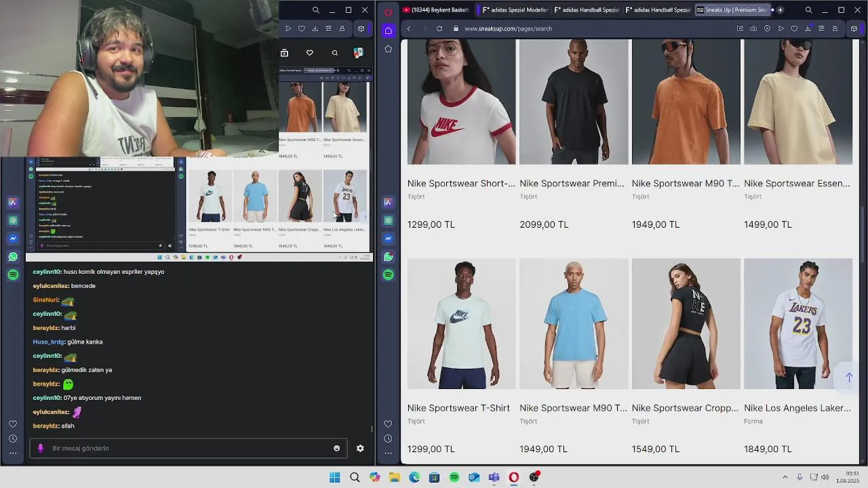Open Messenger in left window sidebar
Image resolution: width=868 pixels, height=488 pixels.
(x=13, y=239)
